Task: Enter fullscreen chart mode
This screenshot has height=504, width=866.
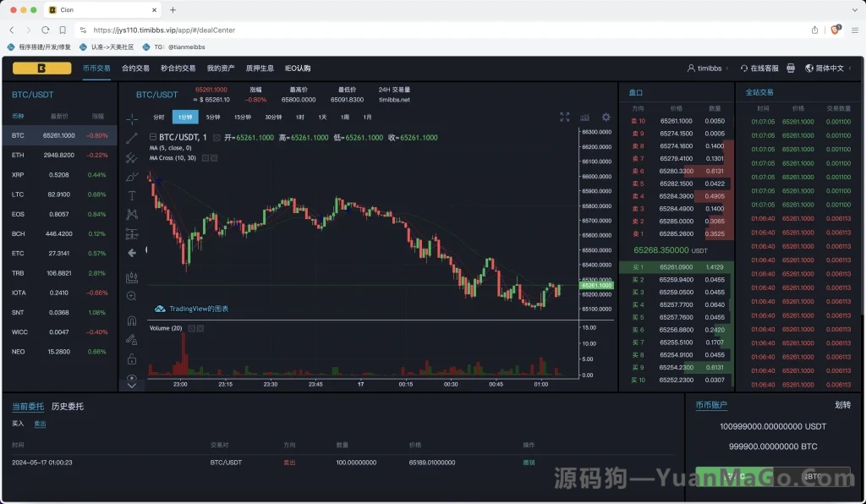Action: 565,118
